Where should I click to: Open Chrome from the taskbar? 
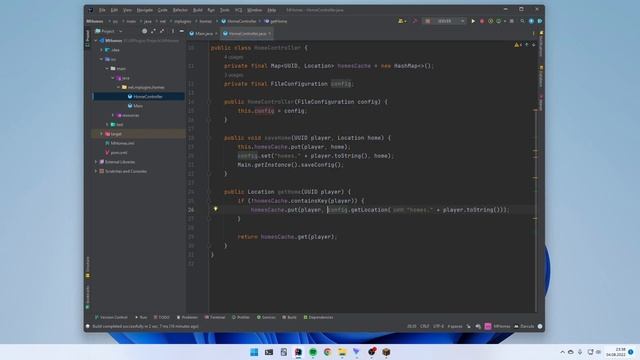[327, 352]
